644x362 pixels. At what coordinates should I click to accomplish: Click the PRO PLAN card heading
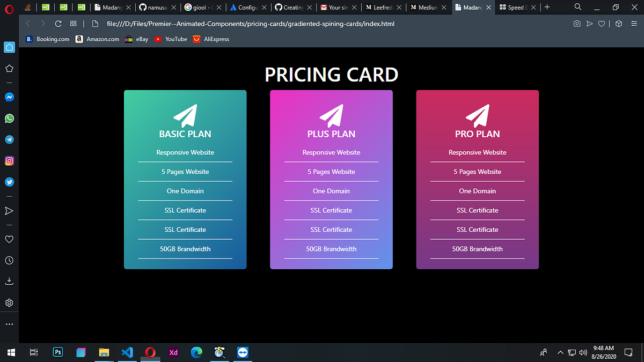point(478,134)
